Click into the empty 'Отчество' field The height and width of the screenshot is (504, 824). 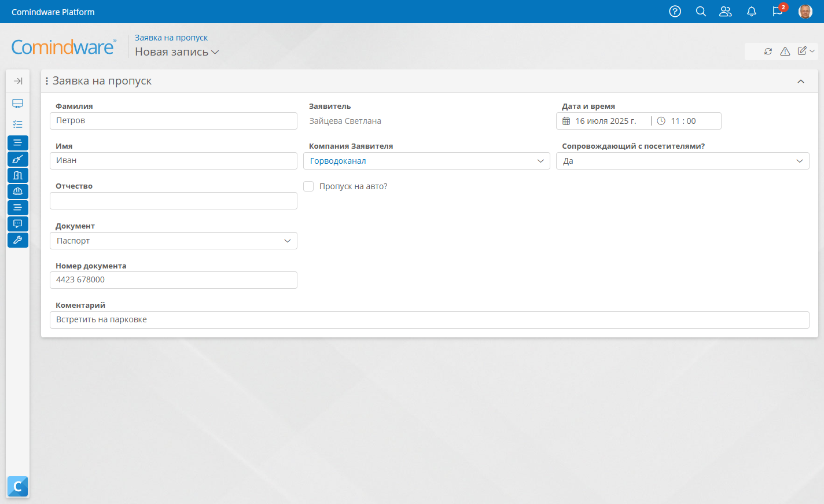point(174,201)
